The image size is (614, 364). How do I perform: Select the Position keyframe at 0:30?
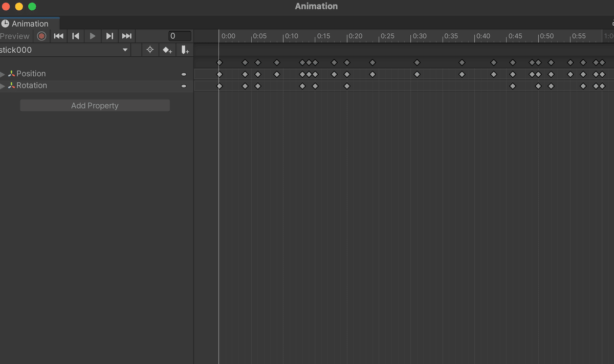point(417,74)
